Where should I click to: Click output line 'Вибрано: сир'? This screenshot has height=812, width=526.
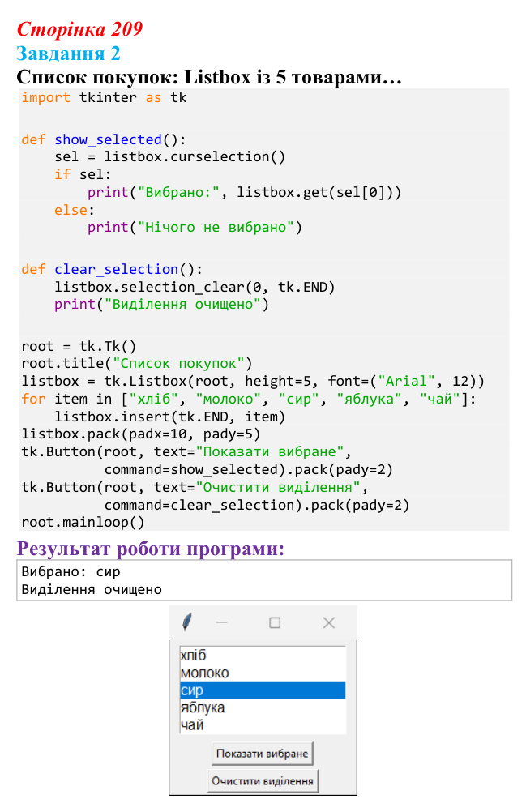click(71, 571)
